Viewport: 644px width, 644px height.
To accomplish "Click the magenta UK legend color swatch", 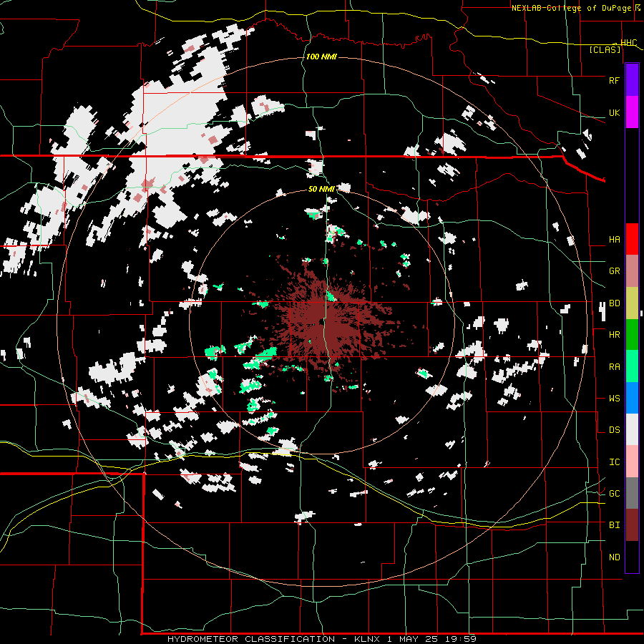I will (632, 112).
